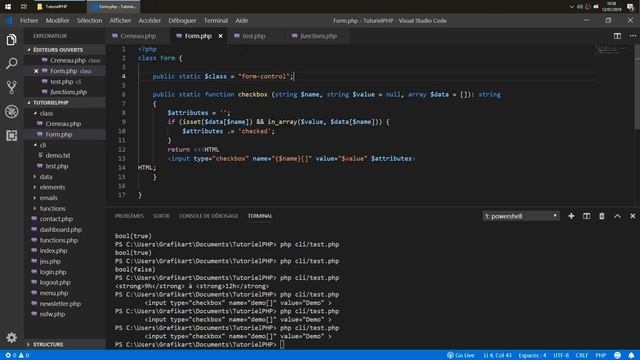Click cursor position Li 4, Col 43
This screenshot has height=360, width=640.
point(498,355)
